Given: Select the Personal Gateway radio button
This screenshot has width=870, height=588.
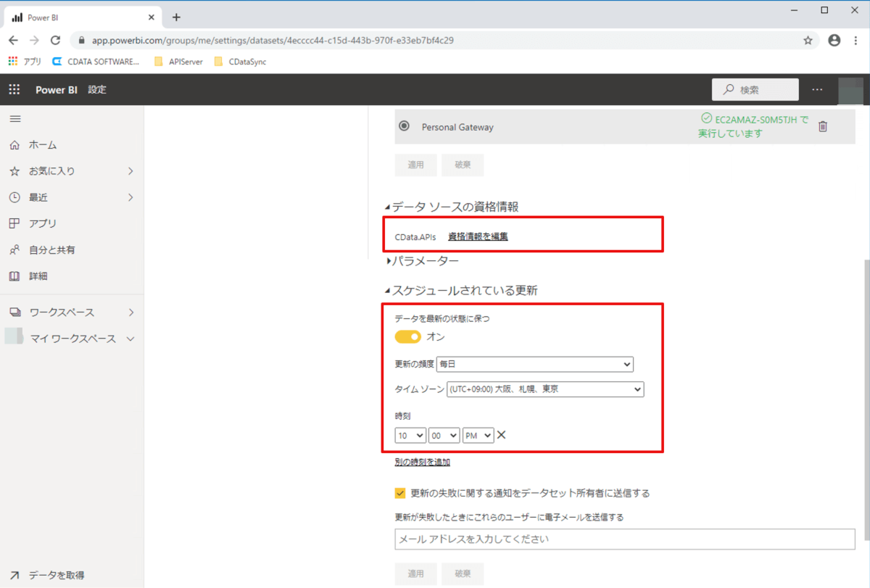Looking at the screenshot, I should point(404,126).
